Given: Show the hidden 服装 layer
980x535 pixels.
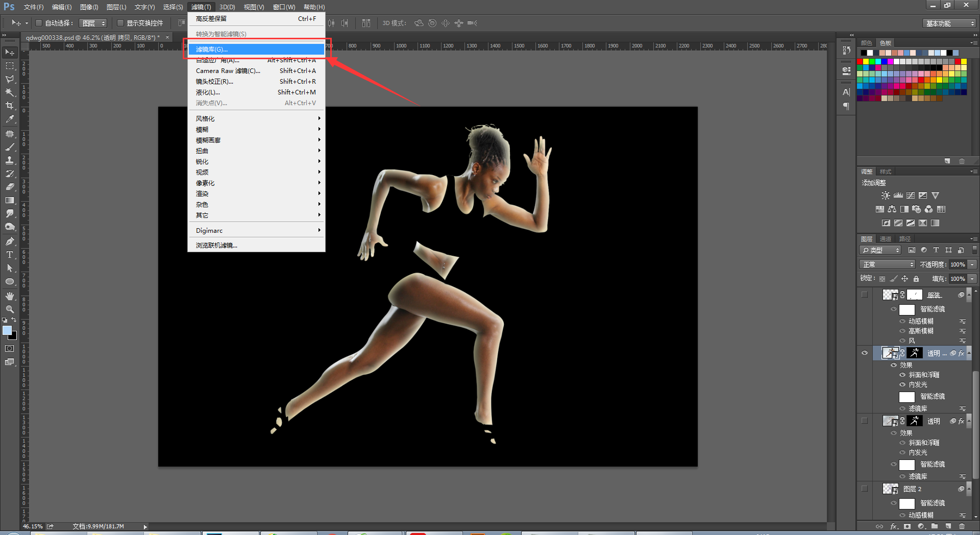Looking at the screenshot, I should pyautogui.click(x=865, y=295).
